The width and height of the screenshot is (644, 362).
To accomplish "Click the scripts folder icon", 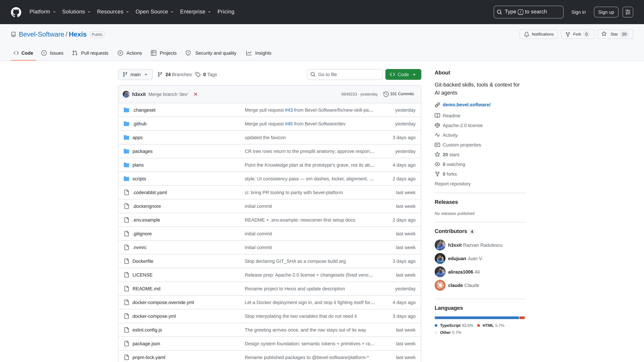I will pos(126,179).
